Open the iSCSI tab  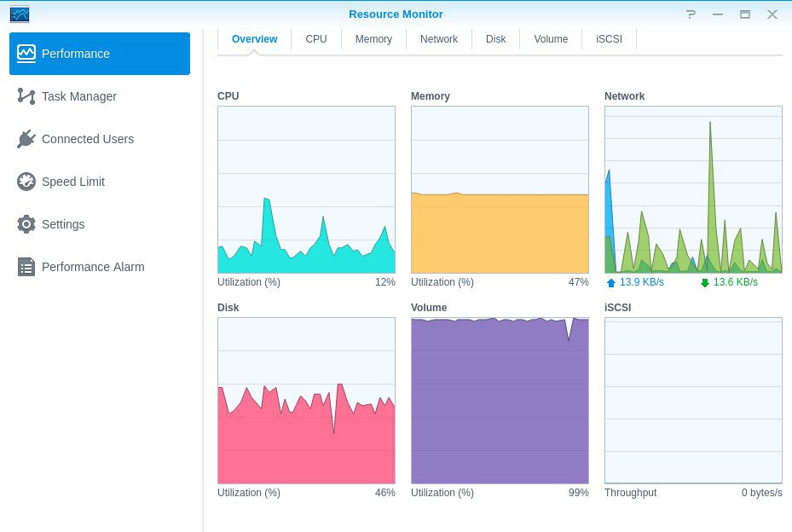(x=609, y=39)
